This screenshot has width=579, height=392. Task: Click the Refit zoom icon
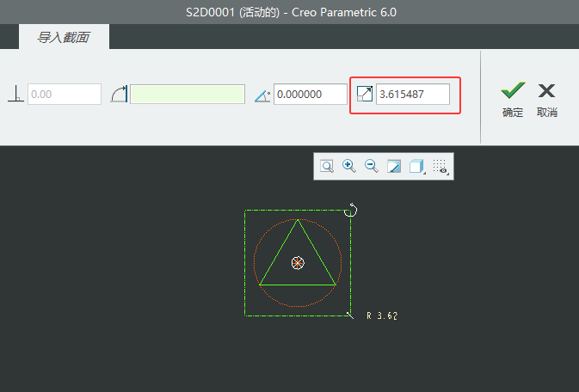point(327,166)
